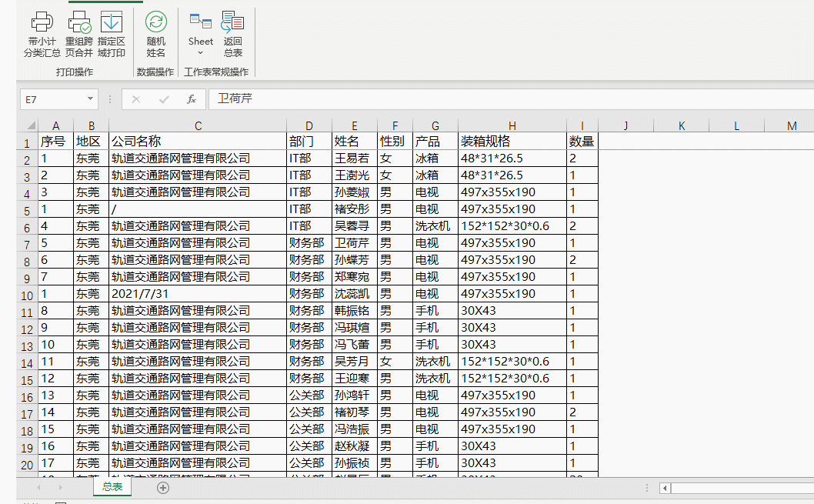Image resolution: width=814 pixels, height=504 pixels.
Task: Click header cell 数量
Action: (x=582, y=141)
